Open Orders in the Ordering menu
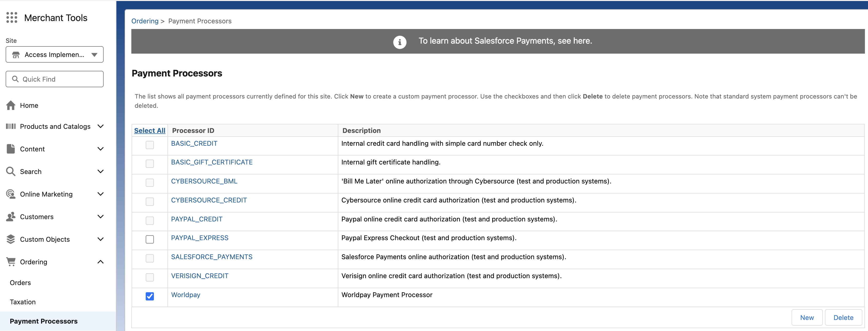Viewport: 868px width, 331px height. coord(20,283)
